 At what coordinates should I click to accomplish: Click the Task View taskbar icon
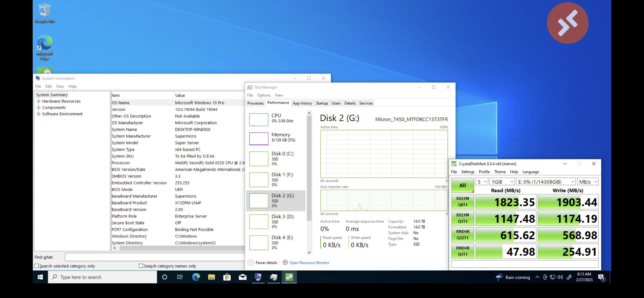click(179, 277)
